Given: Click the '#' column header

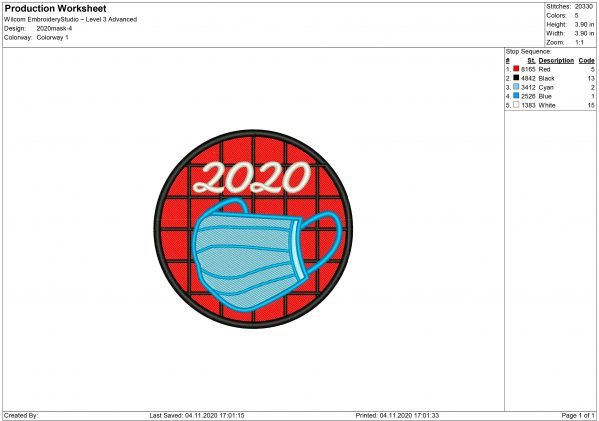Looking at the screenshot, I should click(x=508, y=60).
